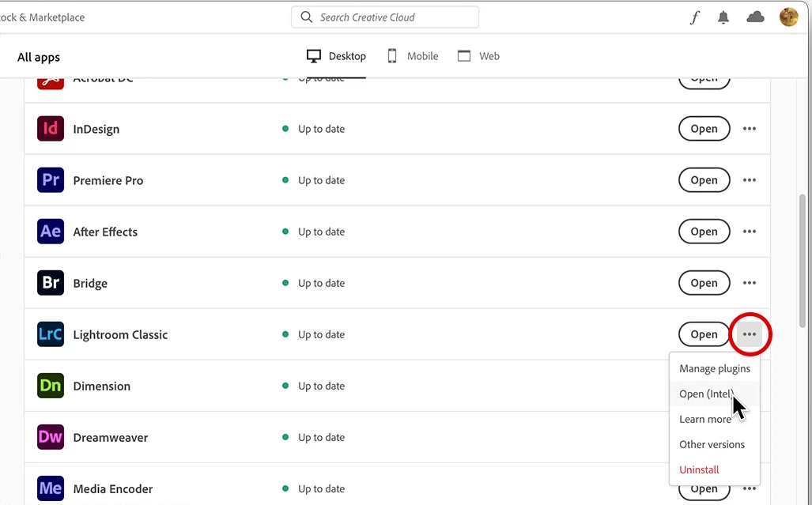812x505 pixels.
Task: Close the Lightroom Classic more options menu
Action: pyautogui.click(x=750, y=334)
